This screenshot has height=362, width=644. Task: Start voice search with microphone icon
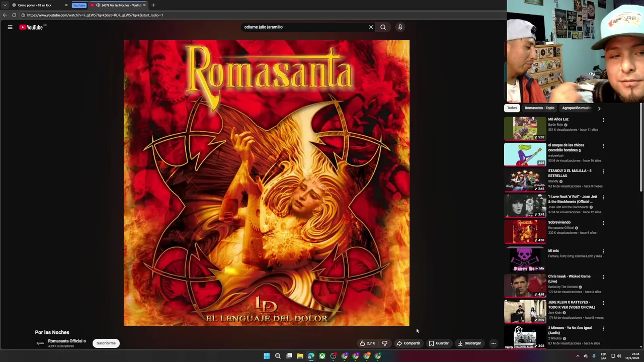coord(400,27)
